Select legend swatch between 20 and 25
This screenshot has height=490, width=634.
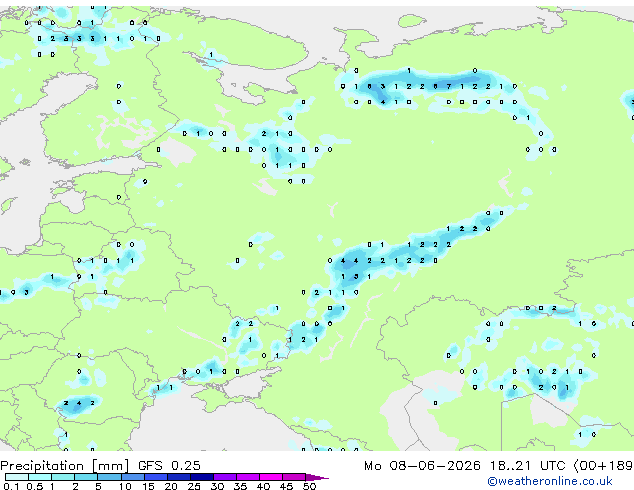(179, 477)
